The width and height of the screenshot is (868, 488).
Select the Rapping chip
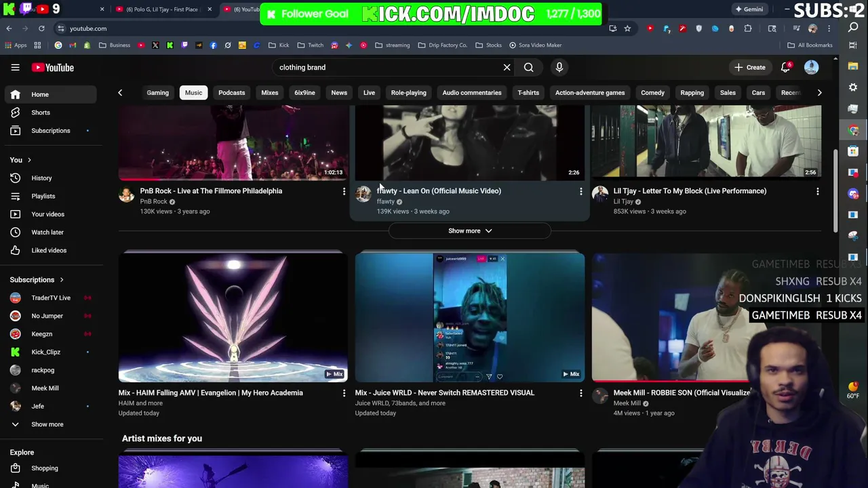pos(692,93)
